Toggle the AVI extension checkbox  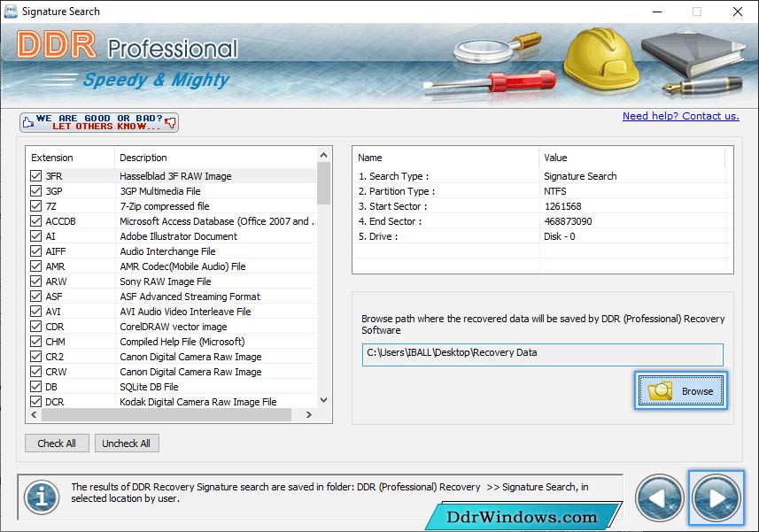pyautogui.click(x=35, y=311)
